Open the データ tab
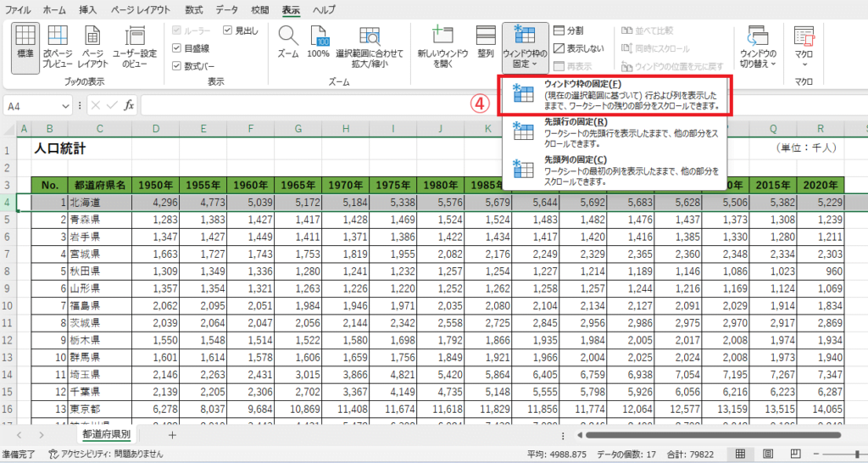Image resolution: width=868 pixels, height=463 pixels. click(227, 10)
